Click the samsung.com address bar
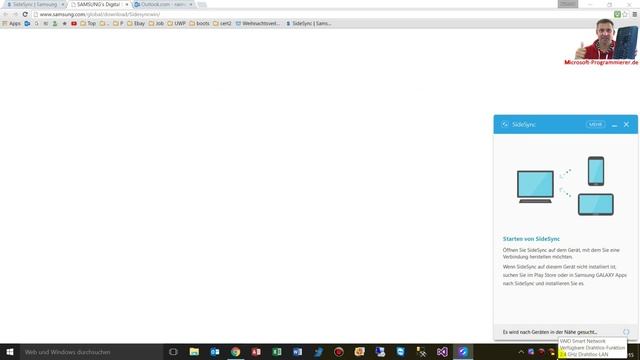 [x=322, y=14]
